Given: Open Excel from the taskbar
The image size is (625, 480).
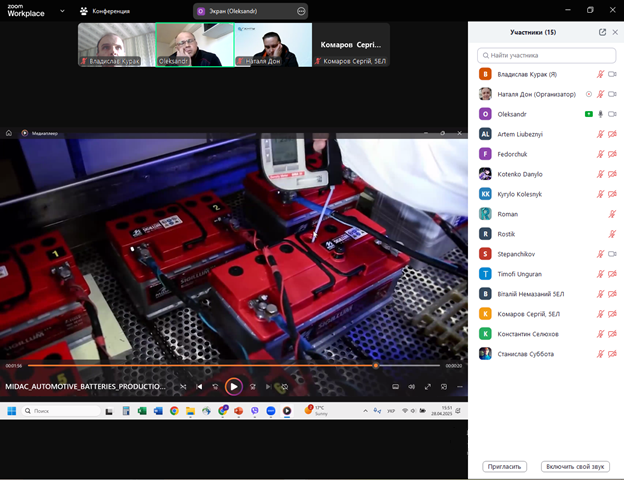Looking at the screenshot, I should point(142,411).
